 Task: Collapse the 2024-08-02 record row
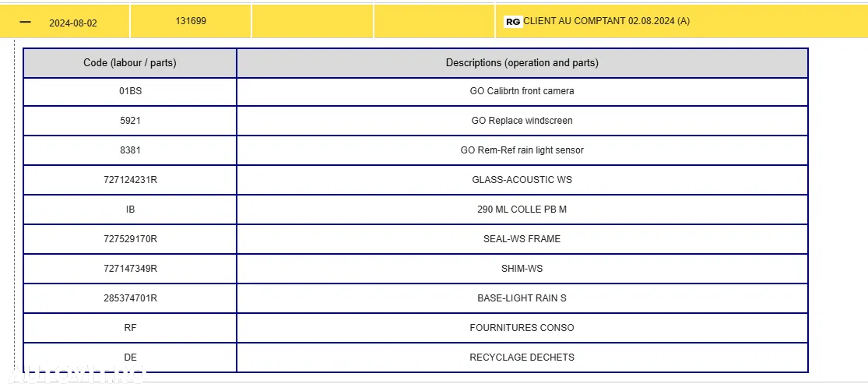point(25,22)
